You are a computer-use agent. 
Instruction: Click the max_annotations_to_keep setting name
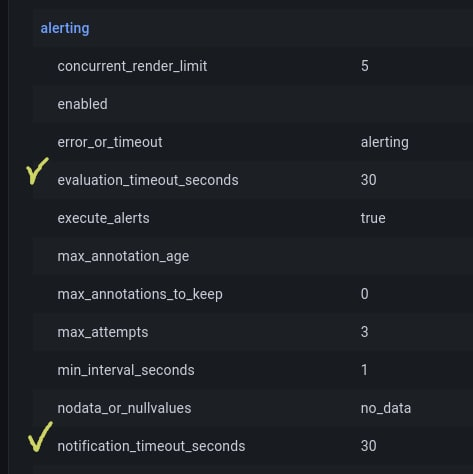coord(140,294)
